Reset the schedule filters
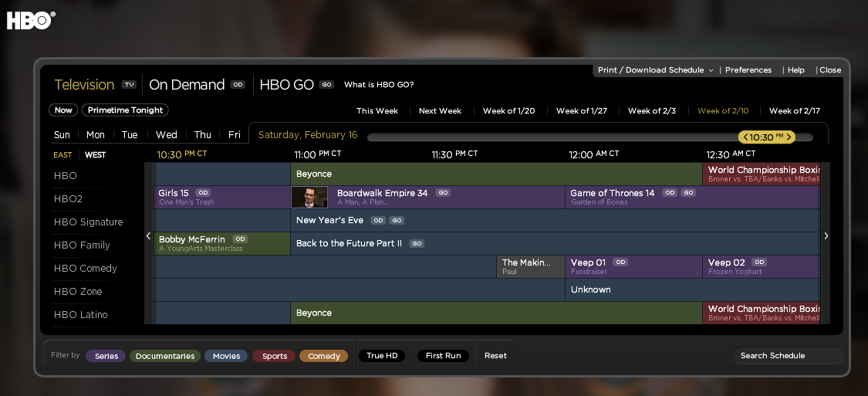 click(495, 356)
